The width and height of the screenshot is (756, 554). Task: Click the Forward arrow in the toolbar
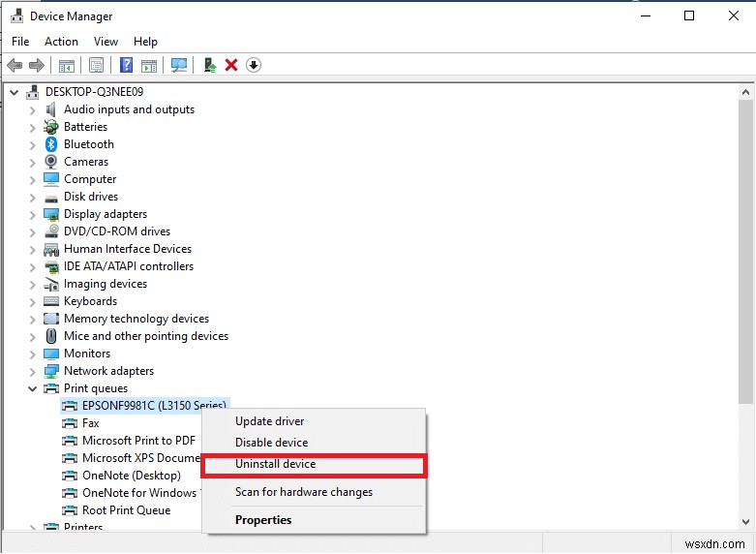(37, 65)
